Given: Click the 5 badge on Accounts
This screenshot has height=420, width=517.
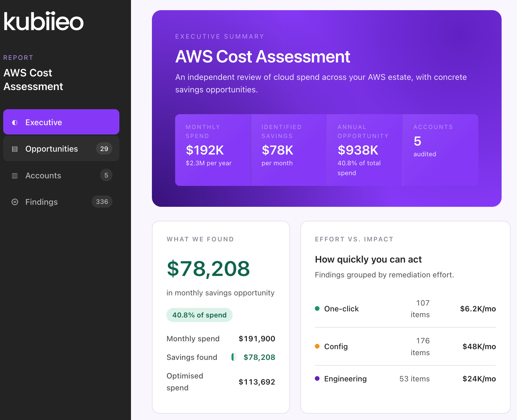Looking at the screenshot, I should [106, 175].
